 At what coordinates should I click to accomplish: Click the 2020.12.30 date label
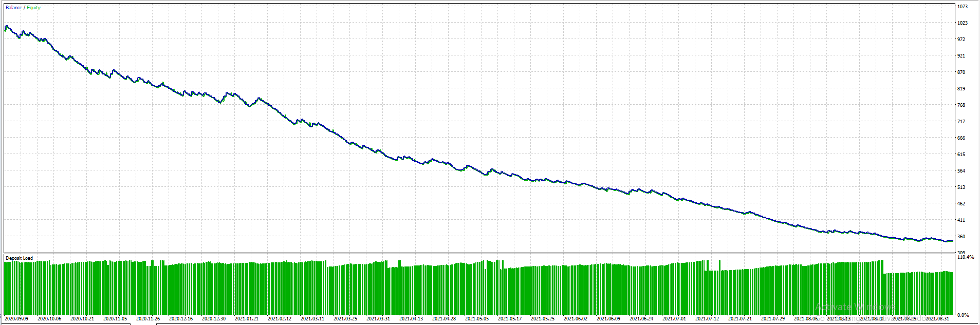(214, 319)
